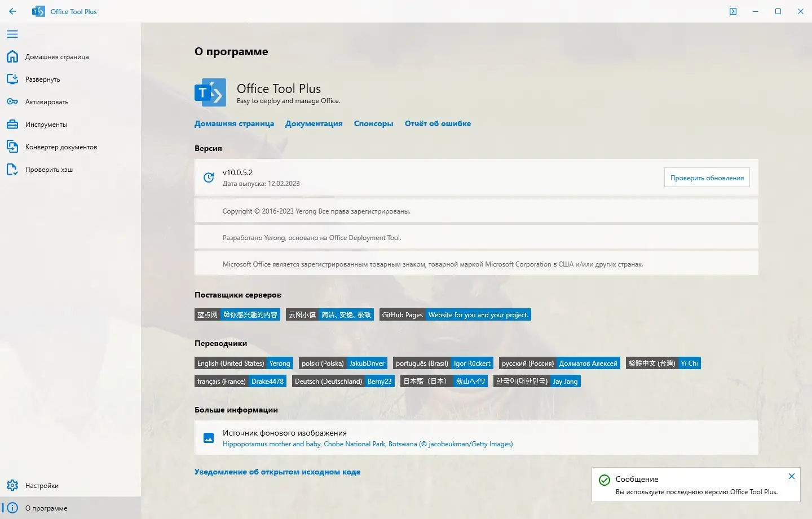Click the 蓝点网 server provider badge
This screenshot has width=812, height=519.
coord(237,314)
